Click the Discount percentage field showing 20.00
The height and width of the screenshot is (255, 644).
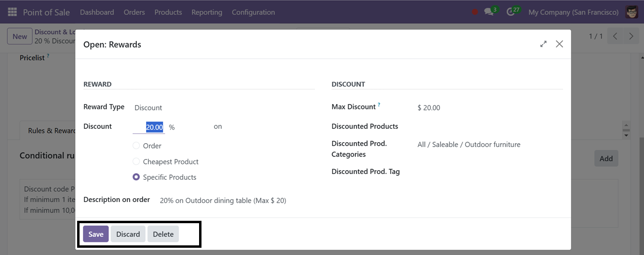[148, 127]
